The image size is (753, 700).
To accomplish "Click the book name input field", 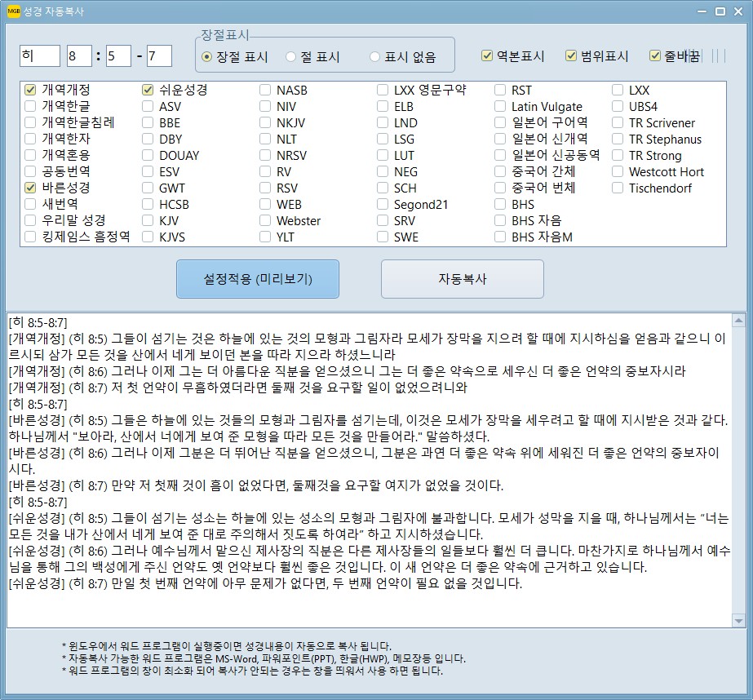I will coord(40,56).
